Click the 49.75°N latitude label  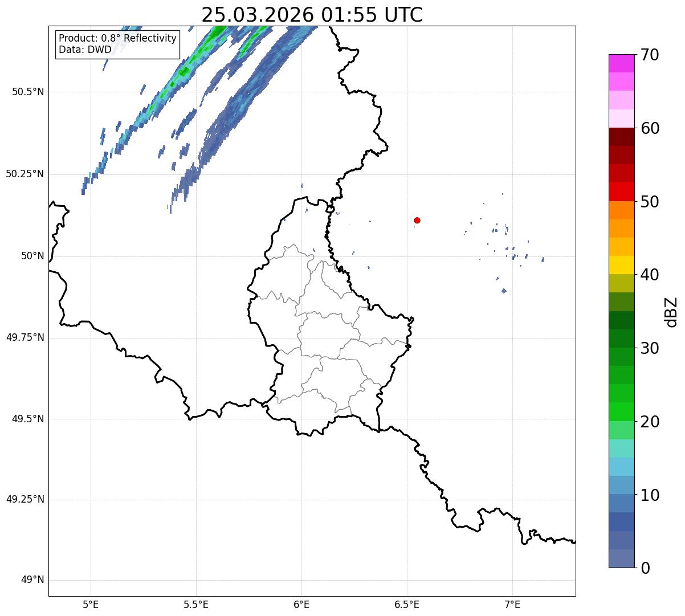(x=25, y=337)
